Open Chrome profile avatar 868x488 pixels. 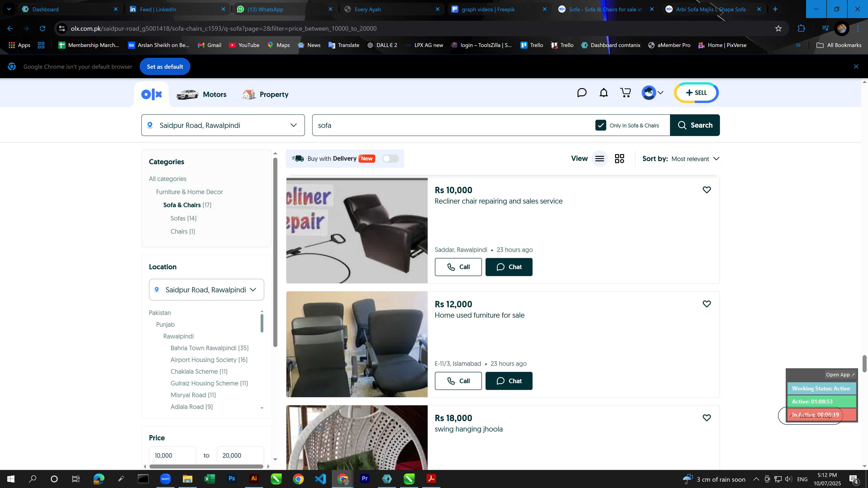click(x=842, y=29)
